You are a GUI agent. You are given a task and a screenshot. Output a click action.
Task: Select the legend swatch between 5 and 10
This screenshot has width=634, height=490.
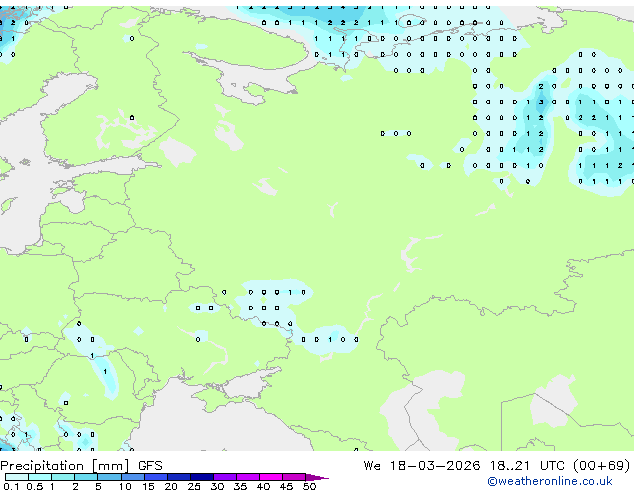tap(109, 477)
